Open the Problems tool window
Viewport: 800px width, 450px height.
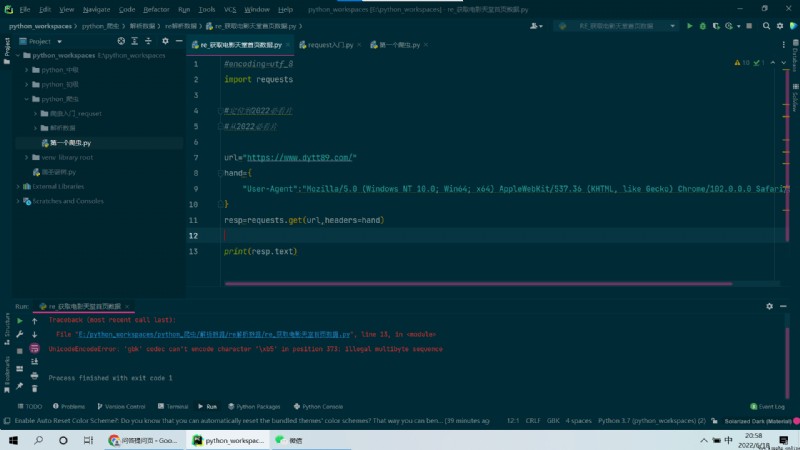pos(69,407)
